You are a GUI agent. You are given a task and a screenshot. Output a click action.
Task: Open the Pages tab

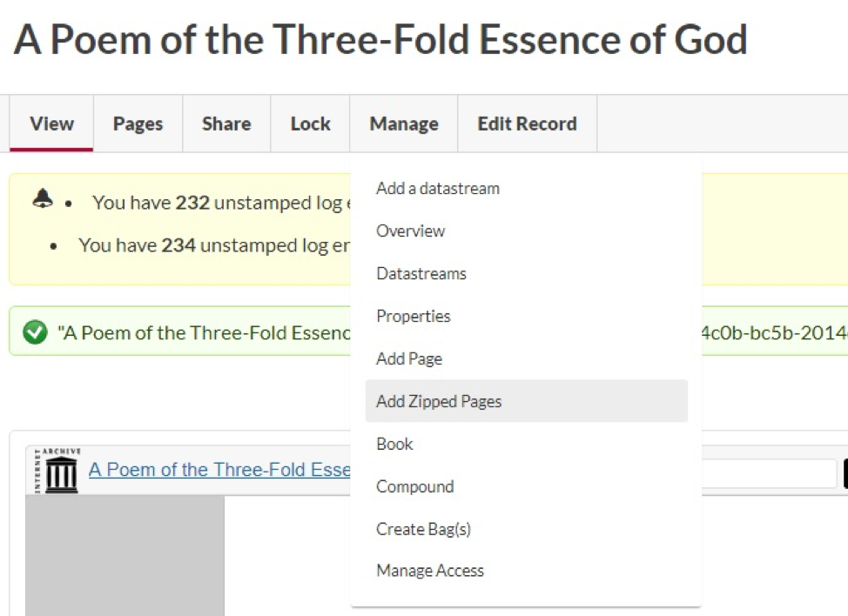(138, 124)
